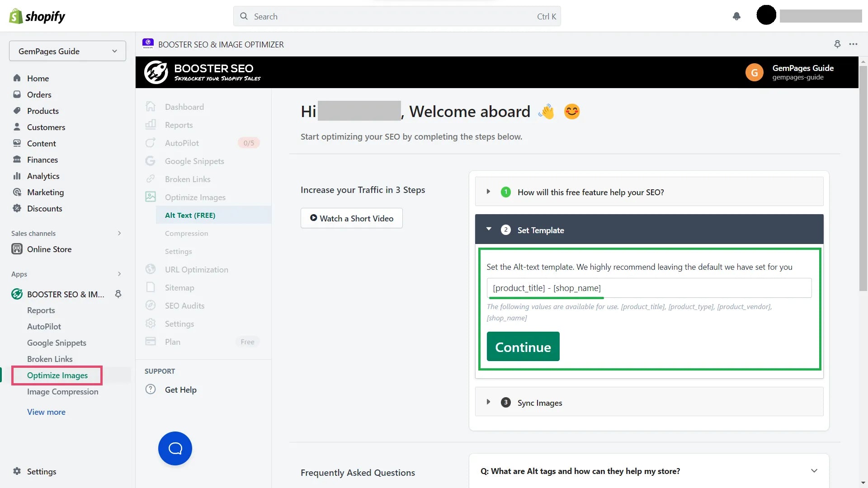Click Watch a Short Video button

tap(351, 218)
